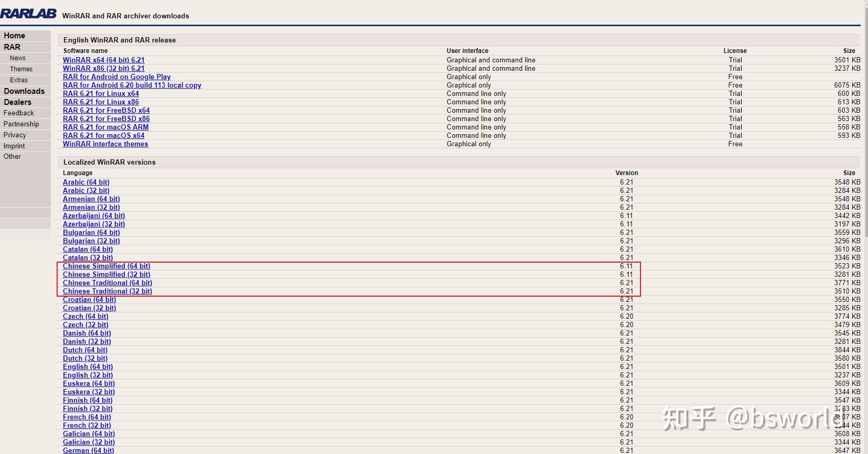Download Euskera (32 bit) version
The image size is (868, 454).
click(89, 392)
